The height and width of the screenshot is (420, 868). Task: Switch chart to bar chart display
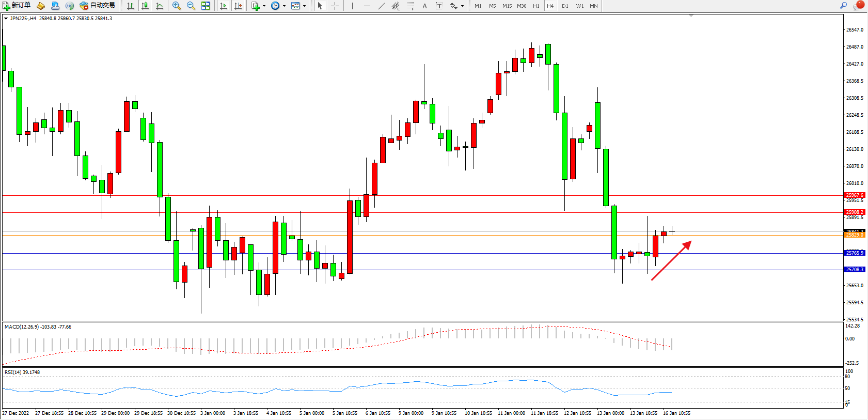pyautogui.click(x=131, y=6)
